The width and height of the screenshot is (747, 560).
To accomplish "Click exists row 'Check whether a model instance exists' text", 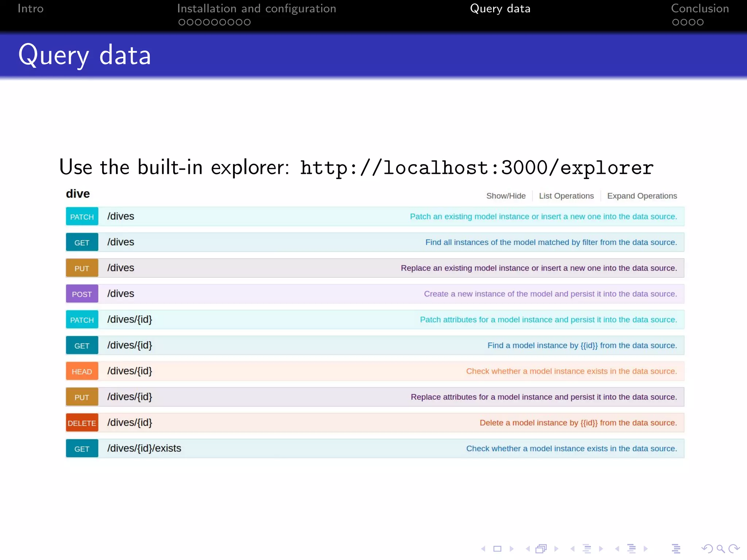I will (572, 449).
